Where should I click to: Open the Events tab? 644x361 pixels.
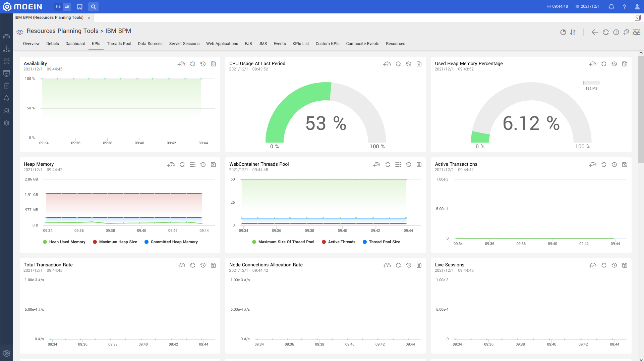[x=280, y=44]
